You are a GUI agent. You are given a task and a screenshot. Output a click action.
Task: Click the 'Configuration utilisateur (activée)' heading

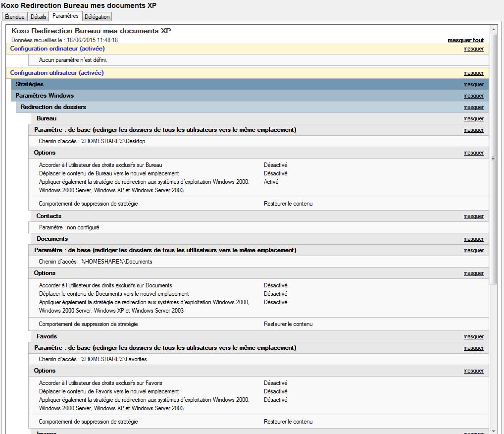(57, 73)
